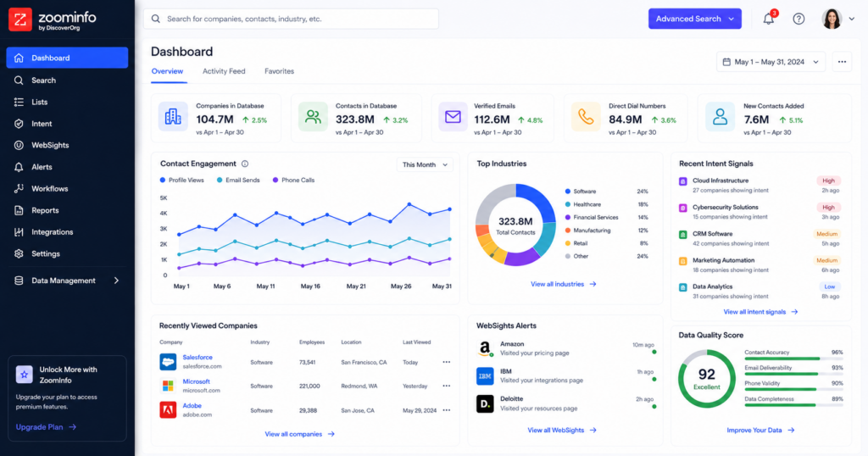The image size is (868, 456).
Task: Click the 92 Excellent quality score ring
Action: (707, 379)
